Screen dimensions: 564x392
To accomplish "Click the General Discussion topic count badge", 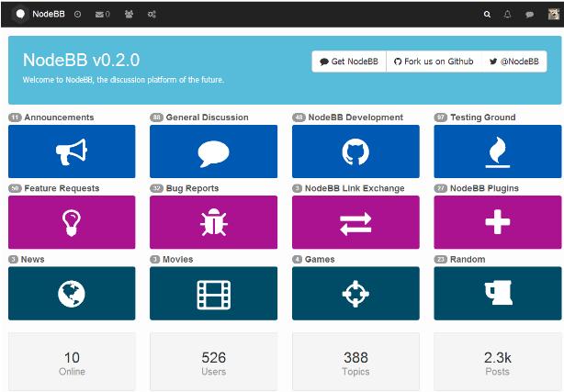I will coord(156,118).
